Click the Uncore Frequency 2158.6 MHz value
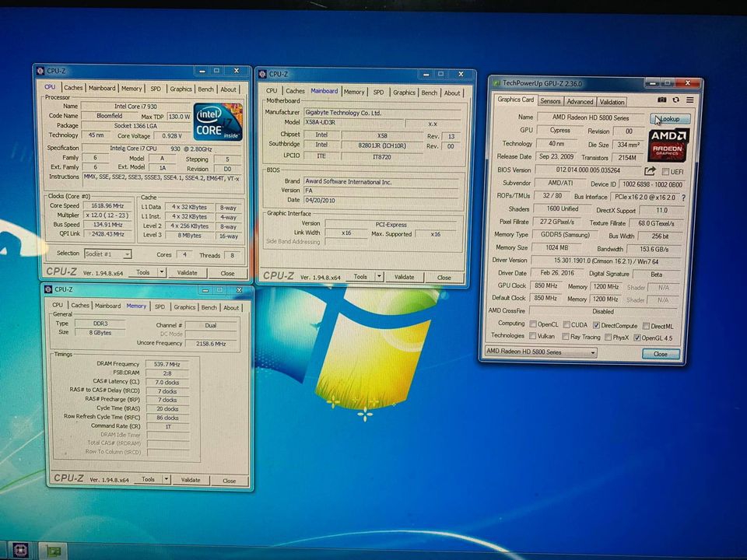The width and height of the screenshot is (747, 560). tap(211, 344)
